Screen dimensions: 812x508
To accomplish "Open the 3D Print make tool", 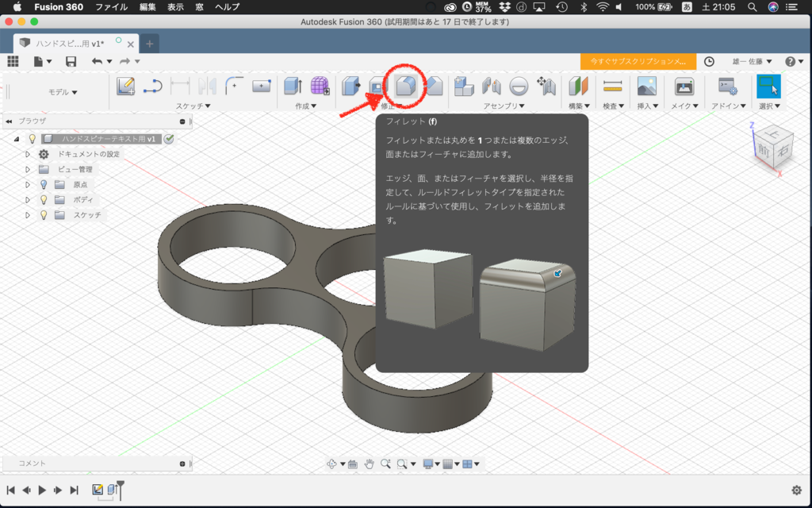I will click(x=684, y=86).
